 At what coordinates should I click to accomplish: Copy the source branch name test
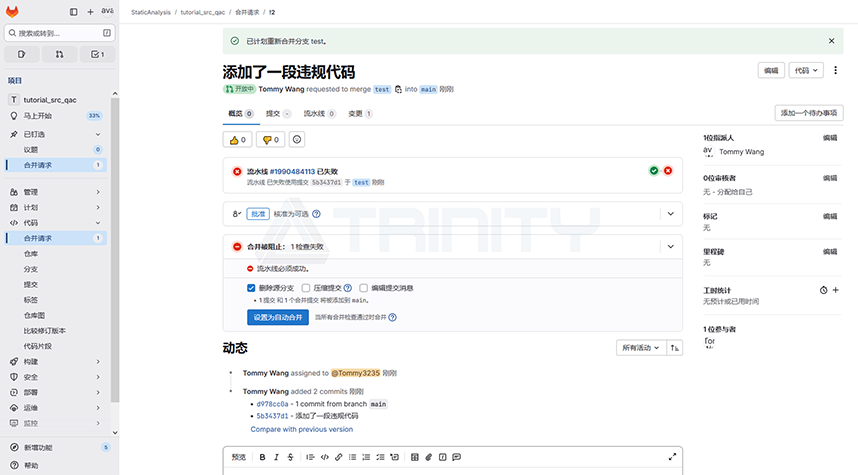point(398,89)
